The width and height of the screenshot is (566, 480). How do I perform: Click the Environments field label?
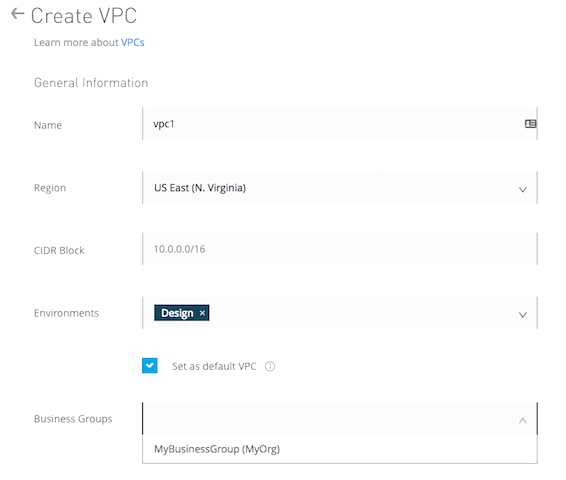(66, 313)
